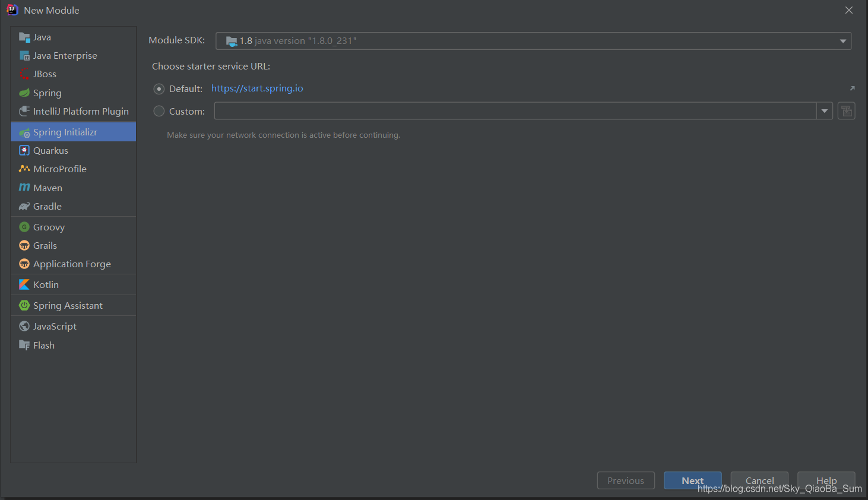
Task: Open the Module SDK dropdown
Action: point(534,41)
